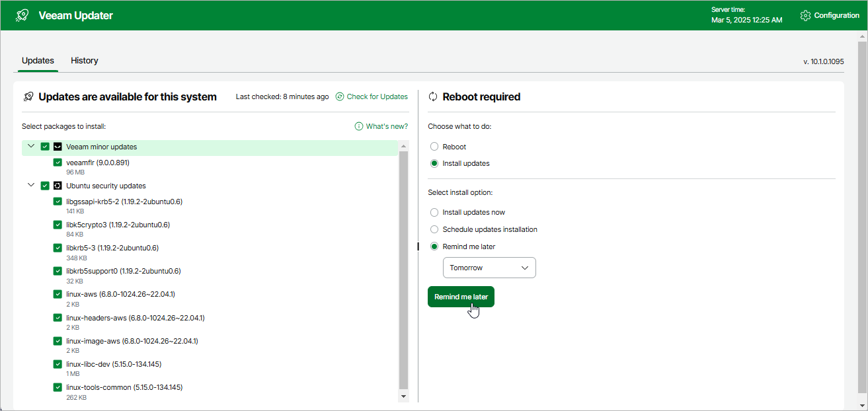
Task: Collapse the Veeam minor updates group
Action: 31,146
